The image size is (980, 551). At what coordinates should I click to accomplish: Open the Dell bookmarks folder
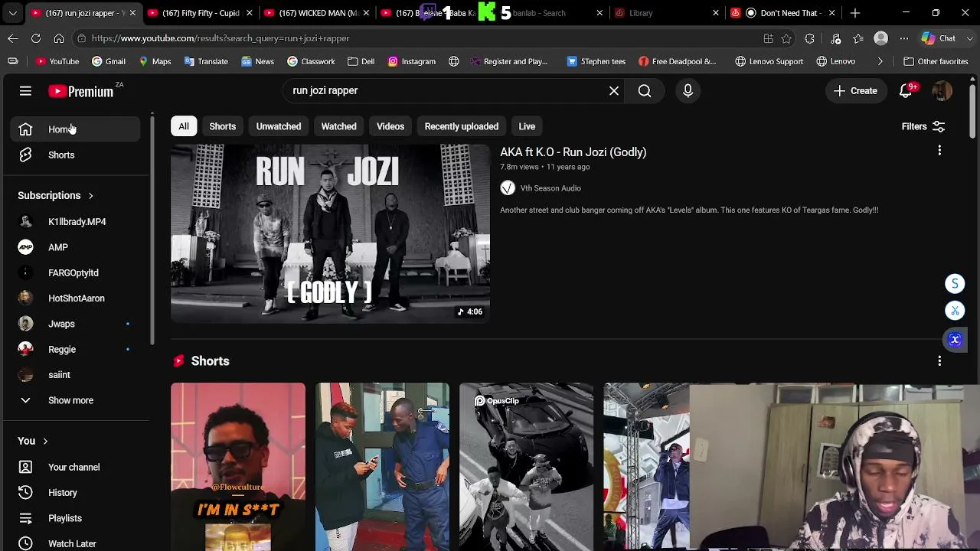361,61
